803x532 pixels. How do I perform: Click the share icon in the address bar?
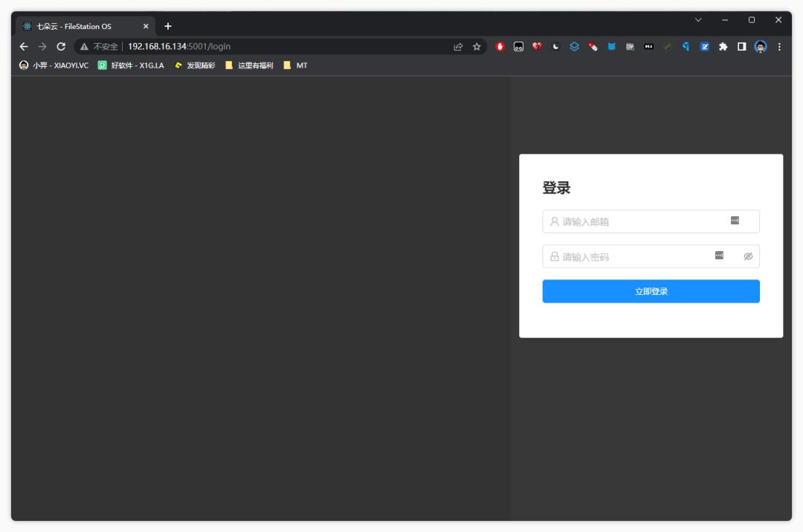[x=457, y=46]
